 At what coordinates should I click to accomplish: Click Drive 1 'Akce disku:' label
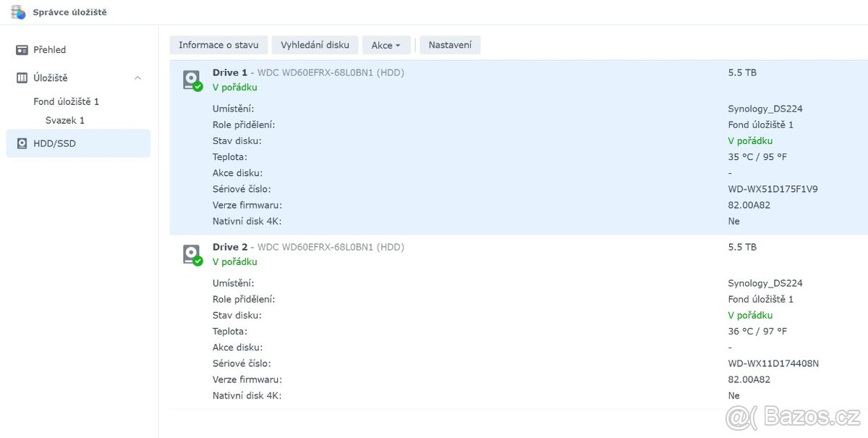[x=237, y=173]
